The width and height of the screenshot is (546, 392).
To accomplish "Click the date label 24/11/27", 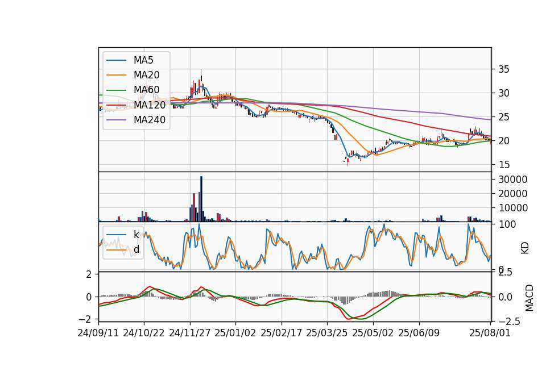I will coord(190,333).
